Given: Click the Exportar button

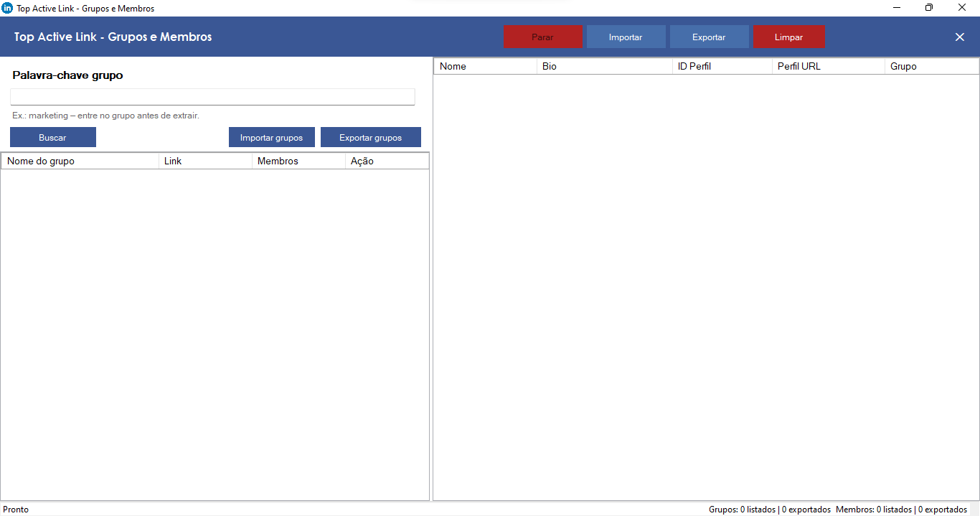Looking at the screenshot, I should tap(709, 37).
